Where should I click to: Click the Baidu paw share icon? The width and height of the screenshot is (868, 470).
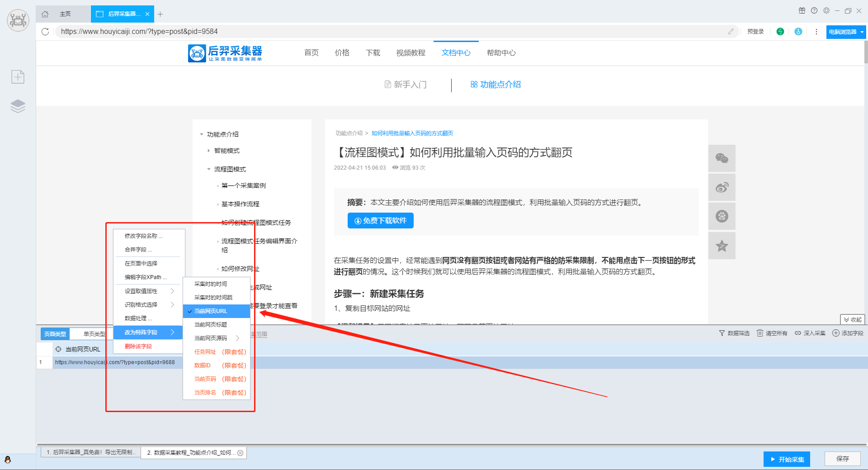pyautogui.click(x=722, y=216)
